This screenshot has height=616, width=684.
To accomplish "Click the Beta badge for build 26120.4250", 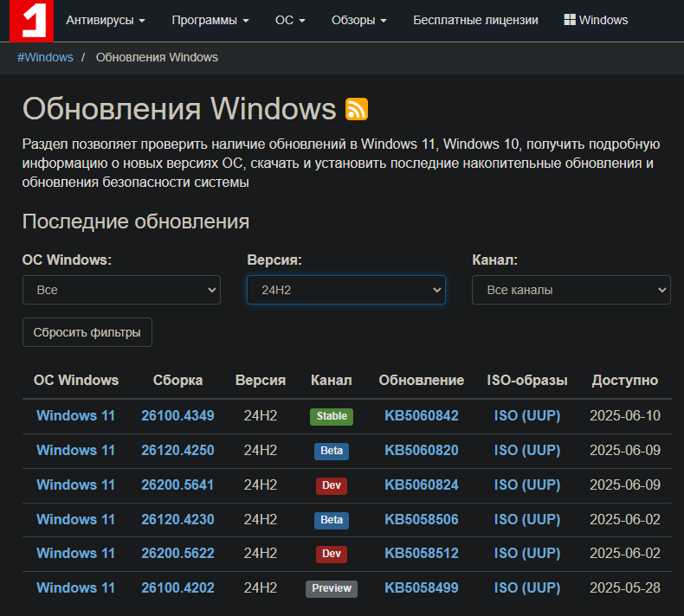I will pyautogui.click(x=332, y=451).
